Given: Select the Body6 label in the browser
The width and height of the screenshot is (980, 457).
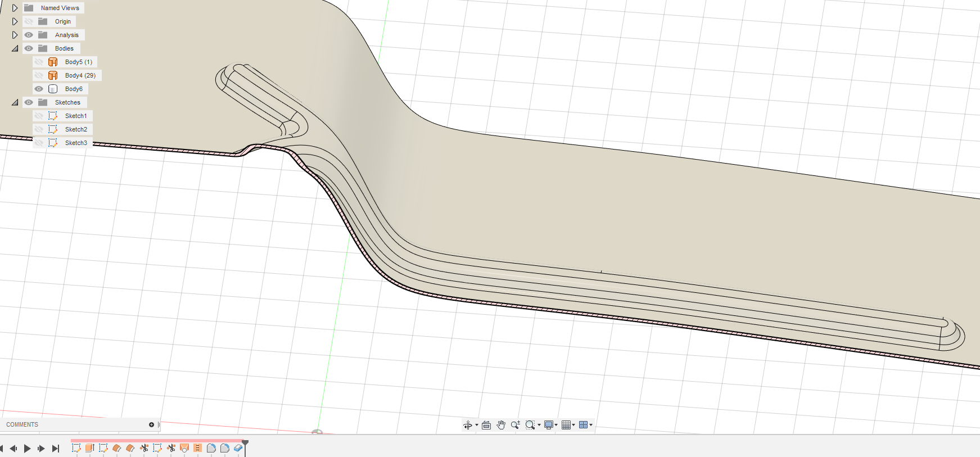Looking at the screenshot, I should (74, 89).
